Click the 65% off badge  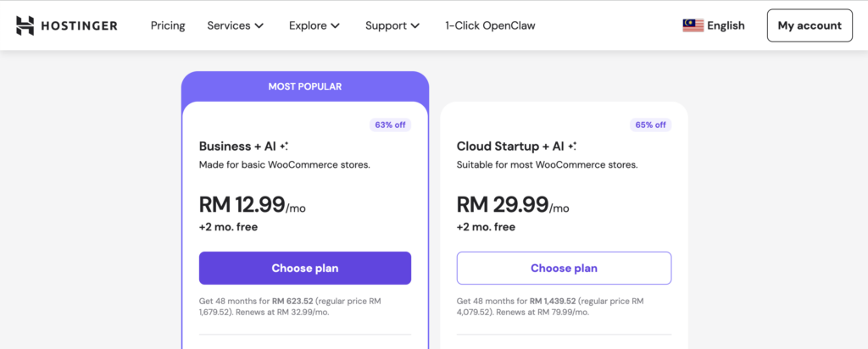(650, 125)
